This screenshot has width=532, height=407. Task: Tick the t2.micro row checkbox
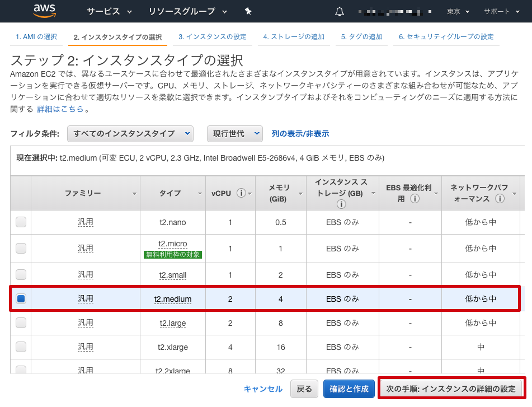[21, 248]
